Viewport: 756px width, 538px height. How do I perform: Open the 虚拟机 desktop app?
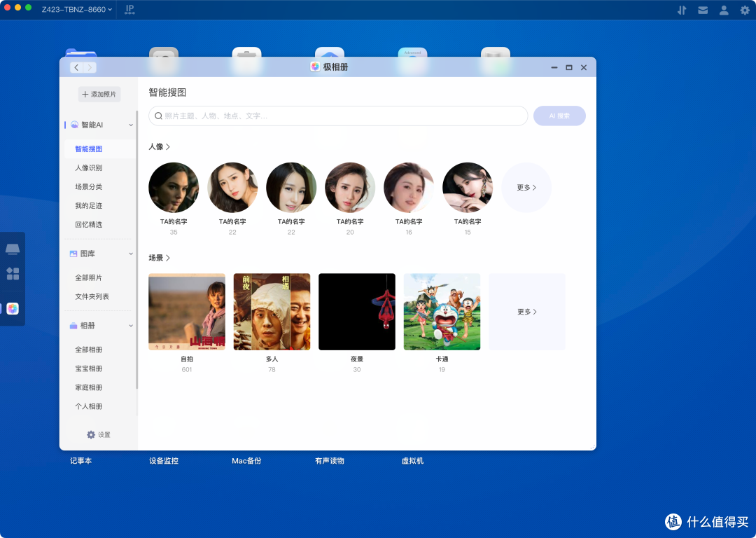tap(412, 461)
